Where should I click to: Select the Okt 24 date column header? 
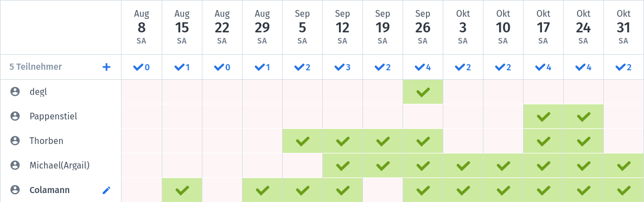[583, 27]
